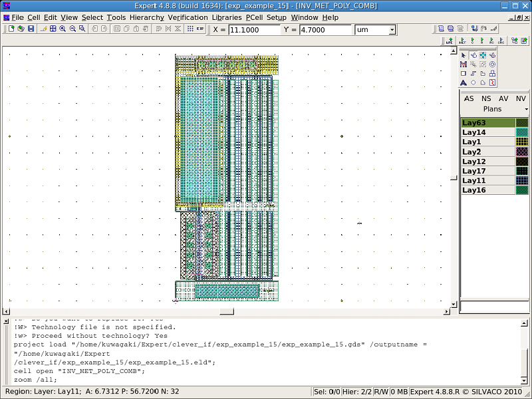Expand the Plans dropdown arrow
The width and height of the screenshot is (532, 399).
click(x=526, y=109)
